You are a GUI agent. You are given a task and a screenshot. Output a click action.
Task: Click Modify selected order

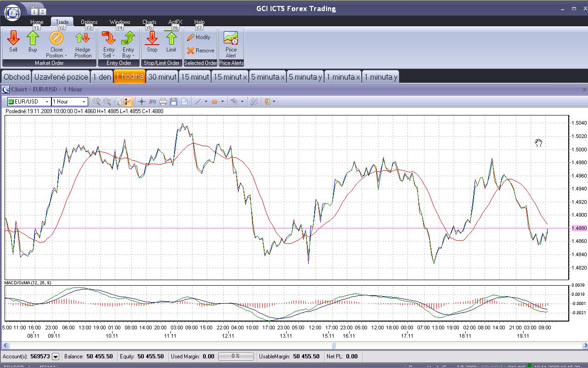(199, 37)
